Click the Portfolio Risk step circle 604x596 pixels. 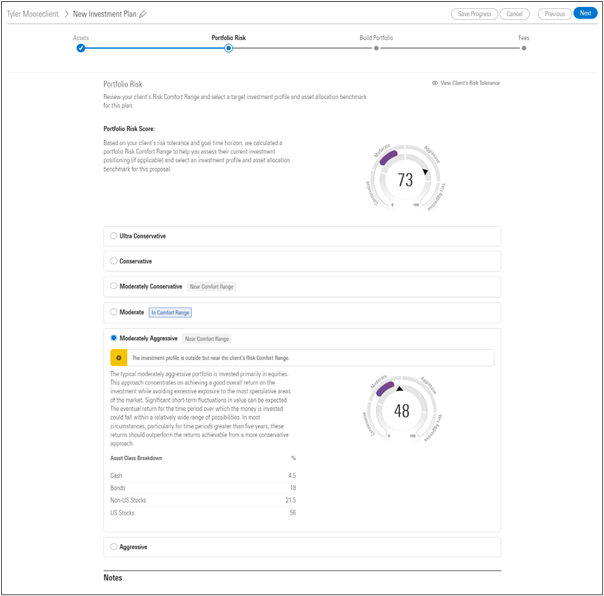(228, 48)
